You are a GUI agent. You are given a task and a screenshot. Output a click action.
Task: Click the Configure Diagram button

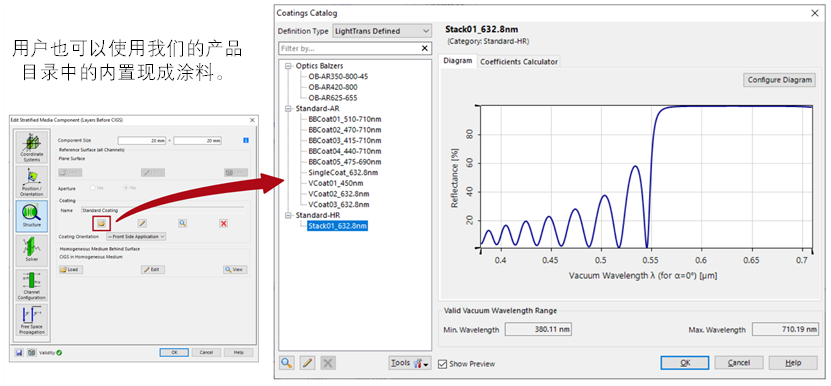pos(779,80)
